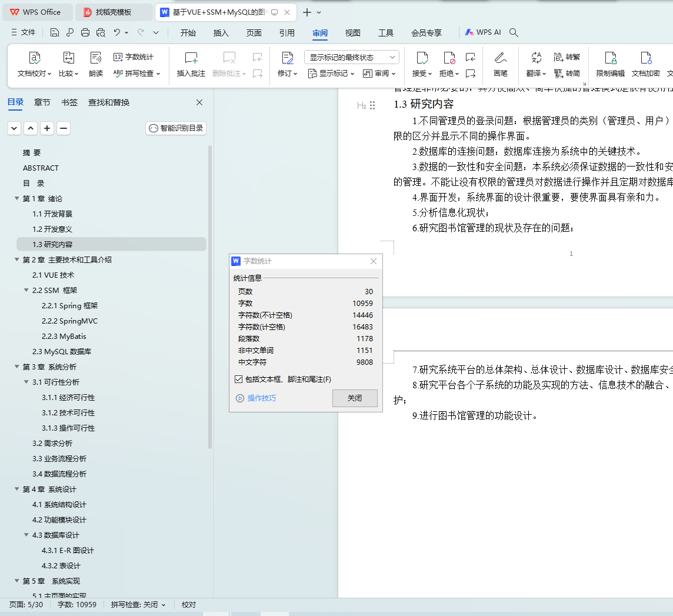This screenshot has width=673, height=616.
Task: Open the 文件 menu
Action: click(24, 32)
